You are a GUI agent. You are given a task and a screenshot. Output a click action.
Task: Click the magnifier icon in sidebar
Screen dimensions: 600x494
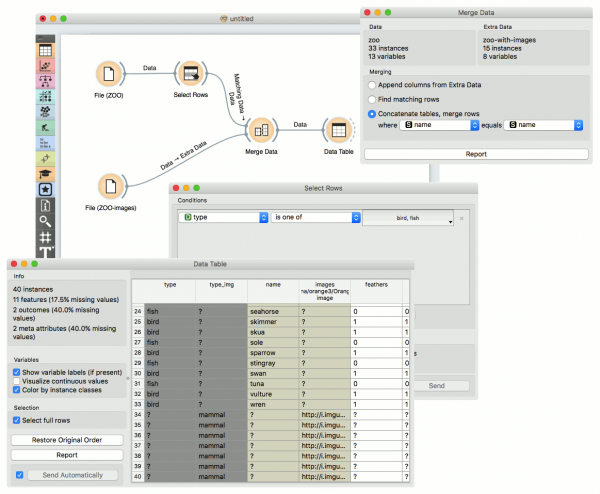click(46, 220)
